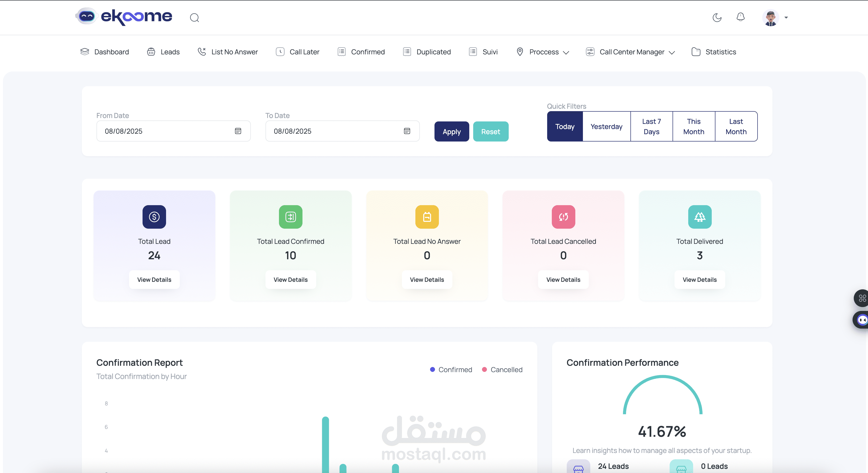Viewport: 868px width, 473px height.
Task: Click the To Date input field
Action: tap(342, 131)
